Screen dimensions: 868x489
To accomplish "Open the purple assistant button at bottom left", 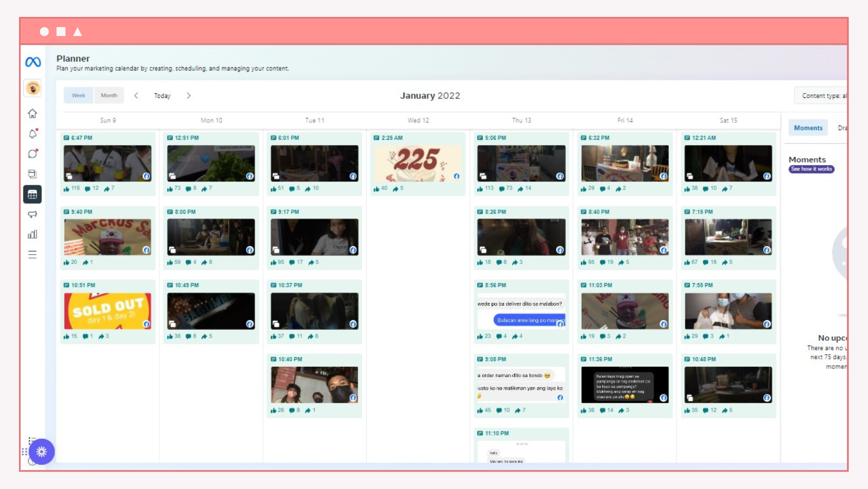I will 42,451.
